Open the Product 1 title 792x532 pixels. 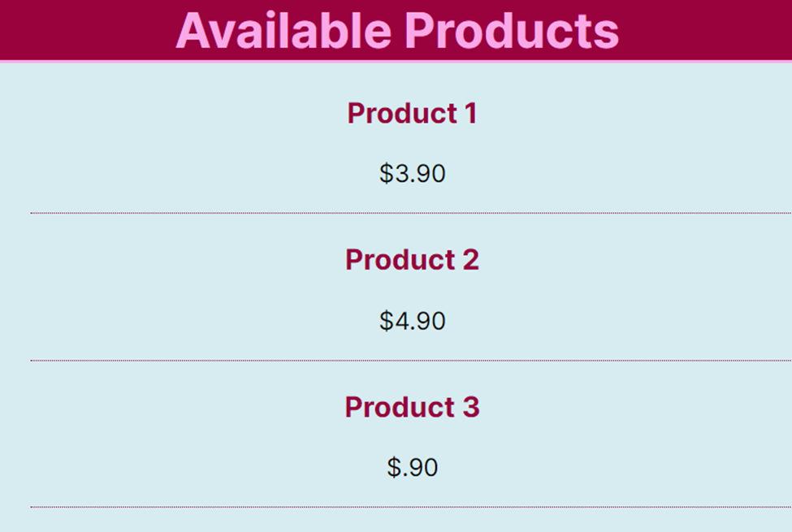[x=412, y=114]
